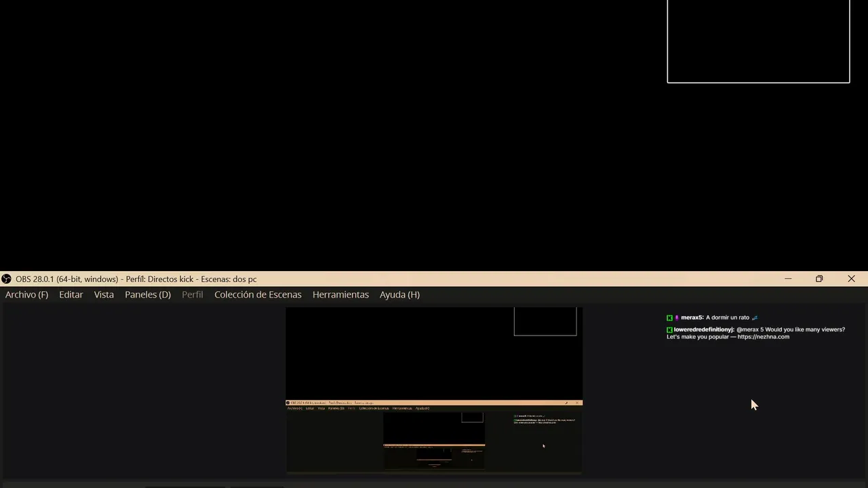The image size is (868, 488).
Task: Open the Archivo (F) menu
Action: (x=26, y=295)
